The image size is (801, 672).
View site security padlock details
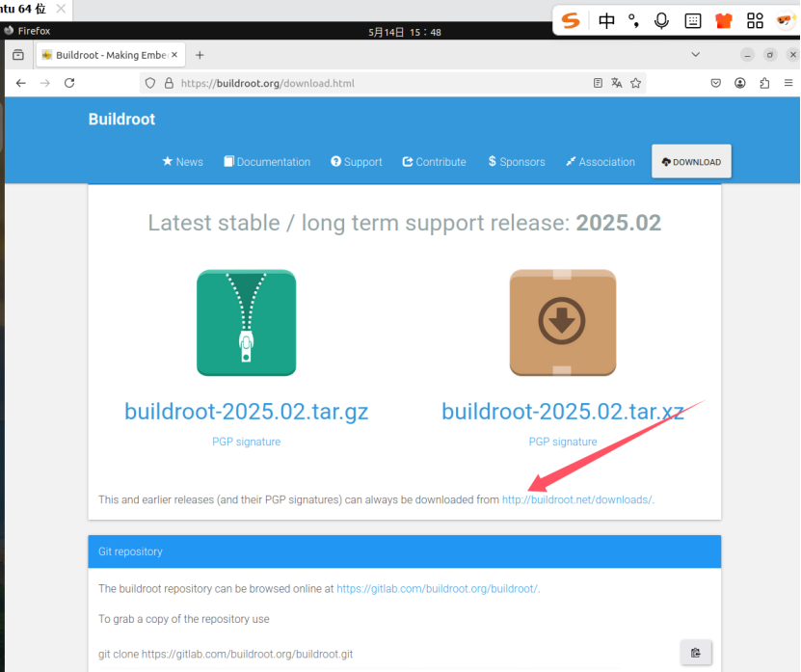(169, 83)
